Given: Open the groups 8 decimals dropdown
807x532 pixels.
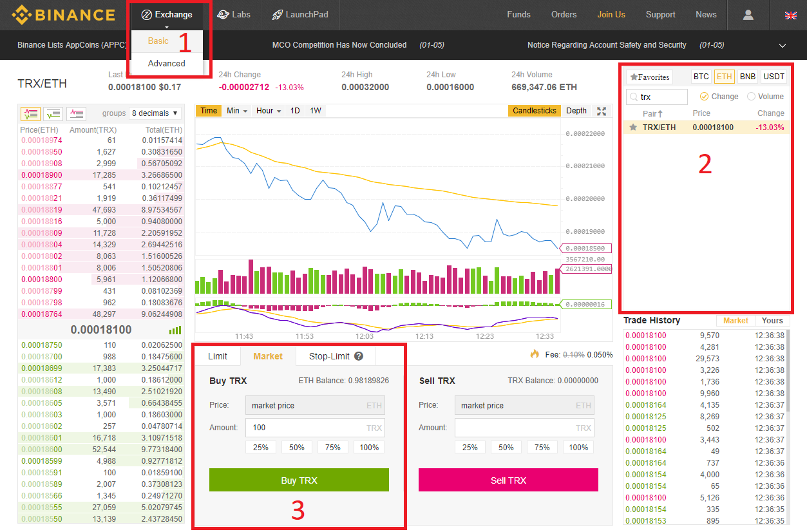Looking at the screenshot, I should 155,113.
